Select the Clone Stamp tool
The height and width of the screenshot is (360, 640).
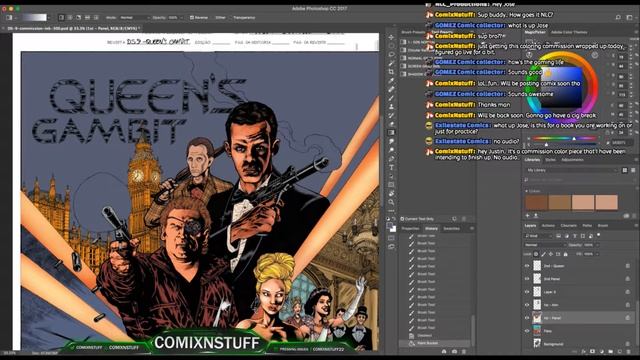391,107
